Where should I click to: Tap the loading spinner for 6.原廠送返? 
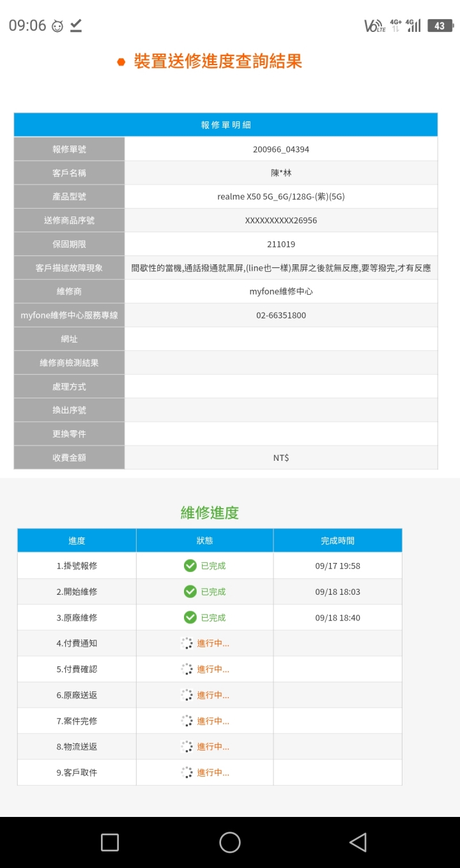[187, 695]
